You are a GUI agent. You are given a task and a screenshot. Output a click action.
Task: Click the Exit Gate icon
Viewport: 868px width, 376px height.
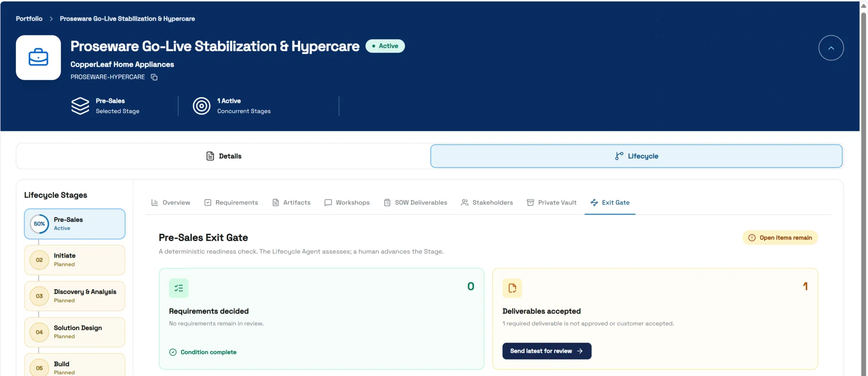click(594, 203)
